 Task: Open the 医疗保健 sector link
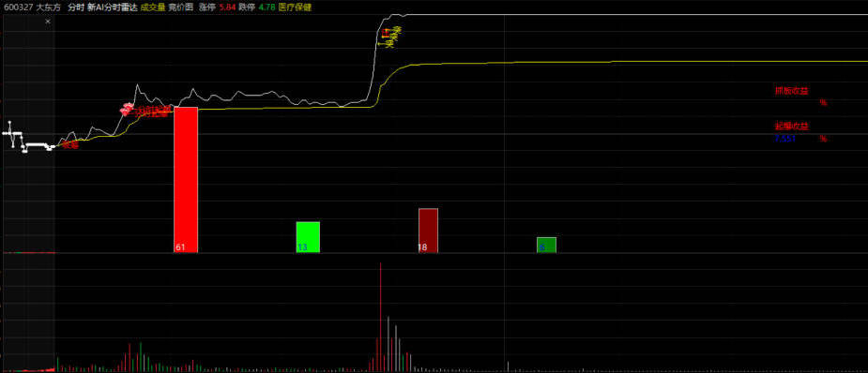295,7
